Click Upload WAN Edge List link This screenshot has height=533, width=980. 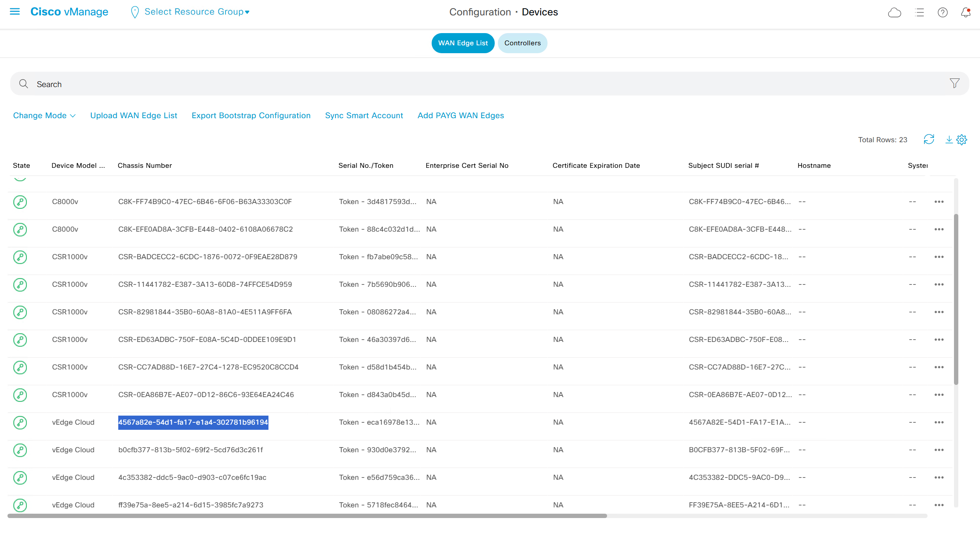134,115
